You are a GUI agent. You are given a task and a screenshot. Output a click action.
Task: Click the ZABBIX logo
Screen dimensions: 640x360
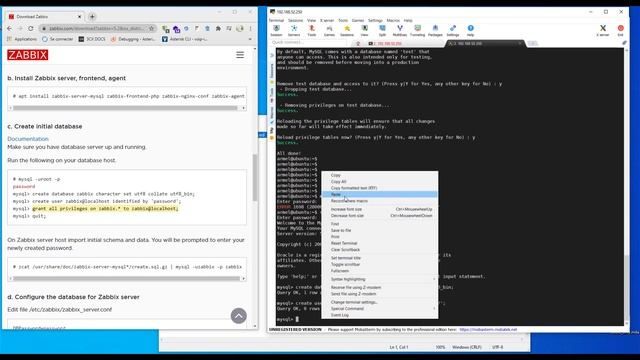(x=27, y=55)
